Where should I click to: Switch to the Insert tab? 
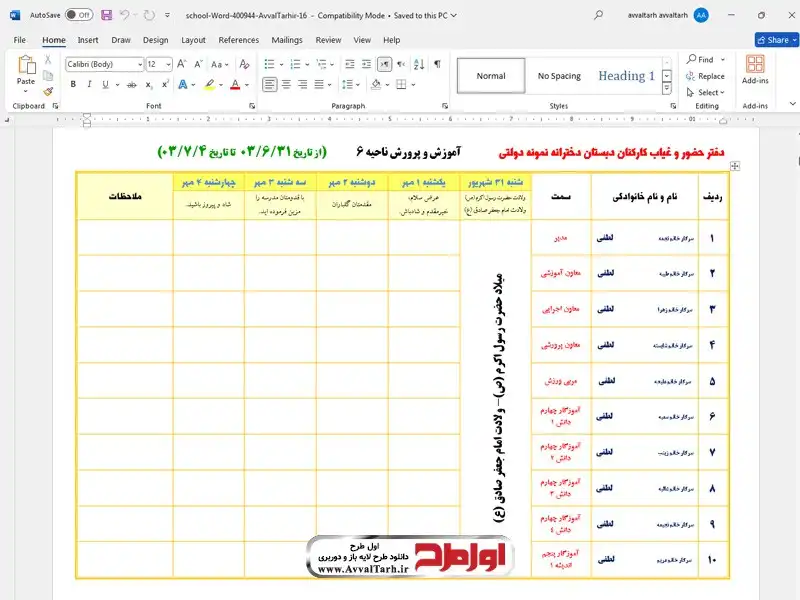pyautogui.click(x=88, y=40)
